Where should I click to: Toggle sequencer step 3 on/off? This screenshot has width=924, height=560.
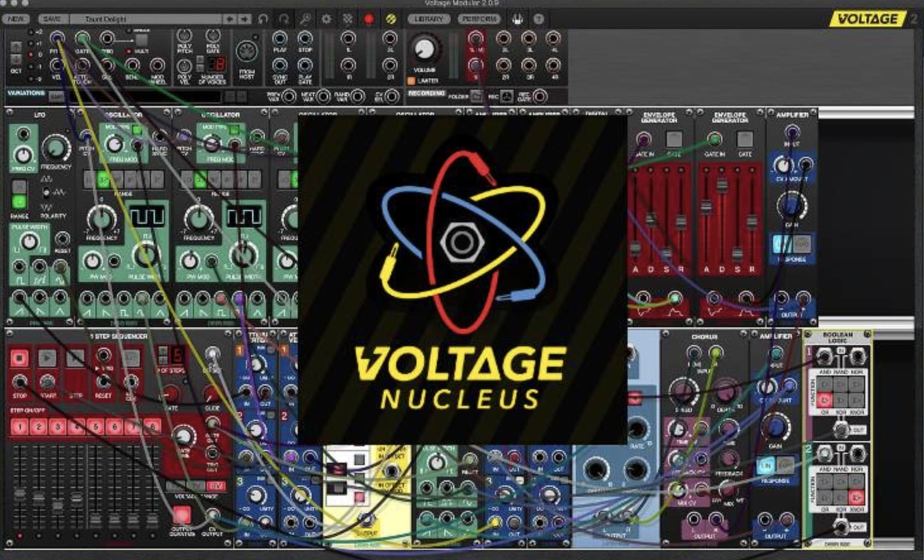58,427
